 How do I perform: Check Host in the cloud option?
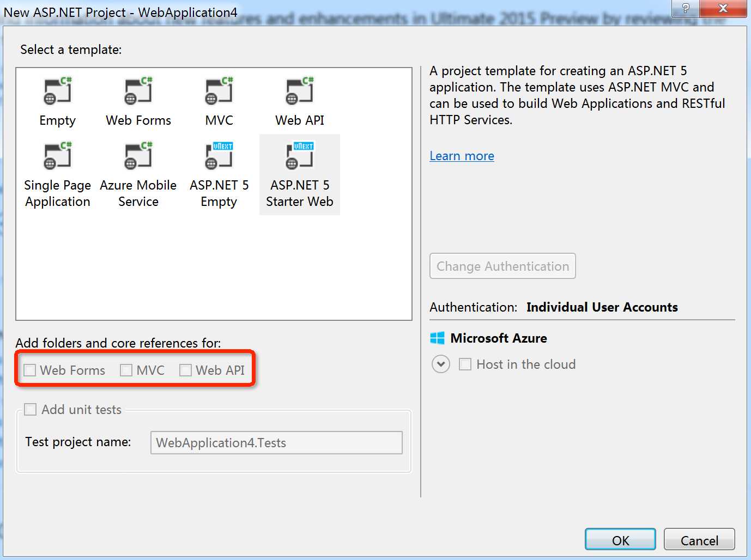(465, 364)
